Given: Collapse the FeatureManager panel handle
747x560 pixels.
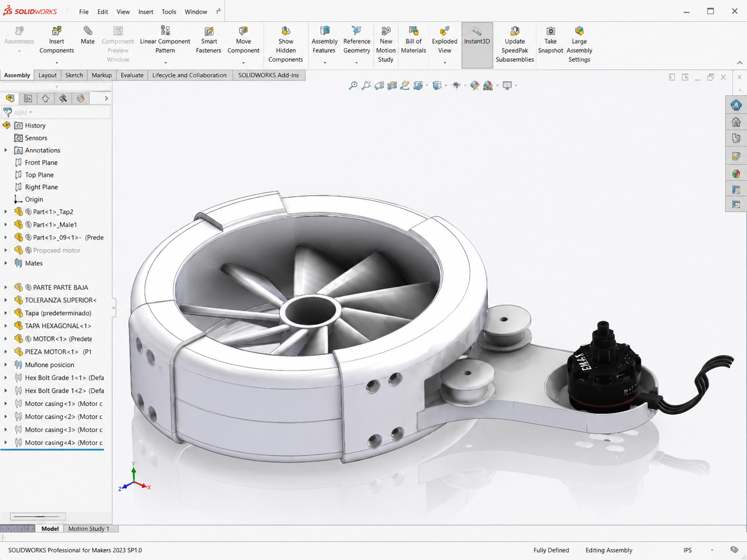Looking at the screenshot, I should (x=113, y=308).
